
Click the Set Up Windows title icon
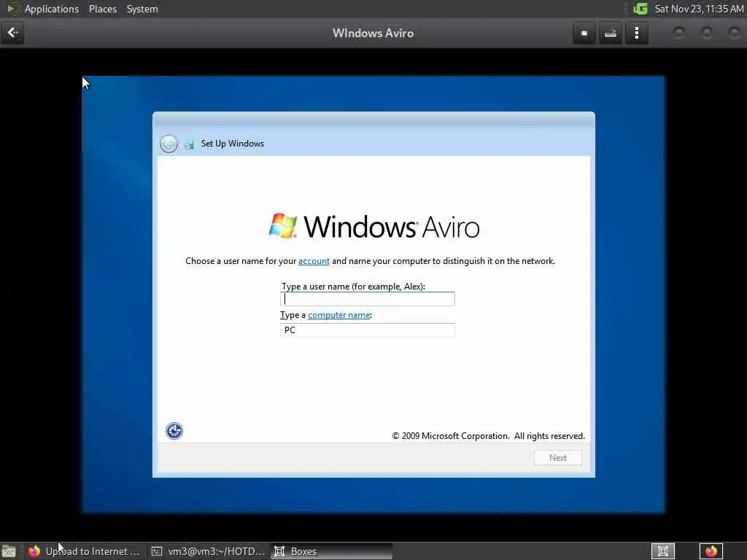pos(190,144)
